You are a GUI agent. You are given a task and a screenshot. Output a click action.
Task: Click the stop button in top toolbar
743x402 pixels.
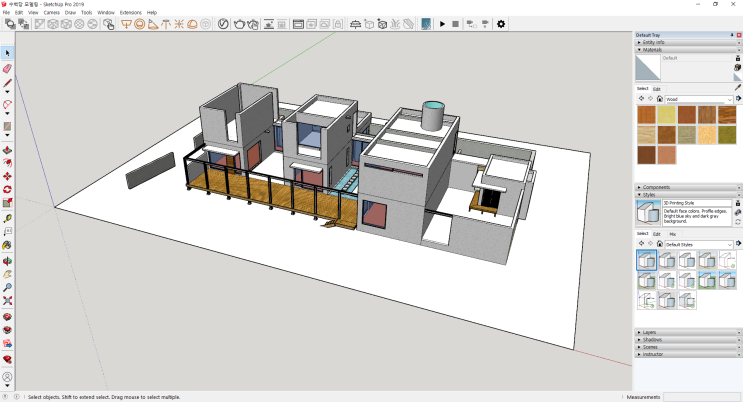[x=455, y=24]
